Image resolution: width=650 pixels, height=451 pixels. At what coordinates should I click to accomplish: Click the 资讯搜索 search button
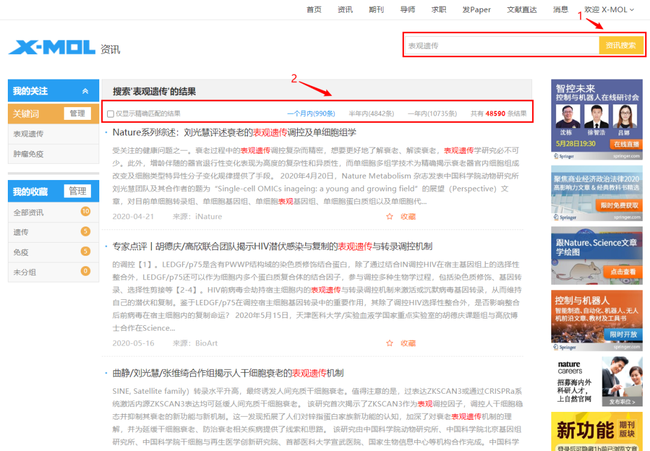[x=620, y=45]
